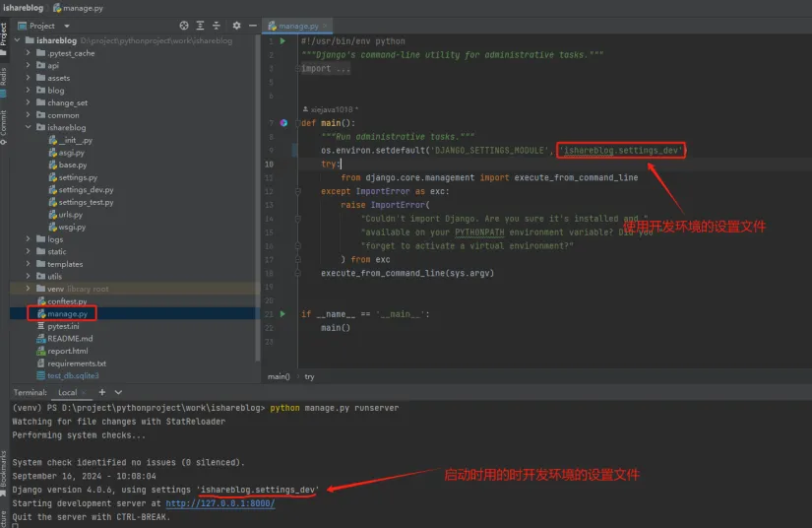Switch to the manage.py editor tab

point(301,25)
